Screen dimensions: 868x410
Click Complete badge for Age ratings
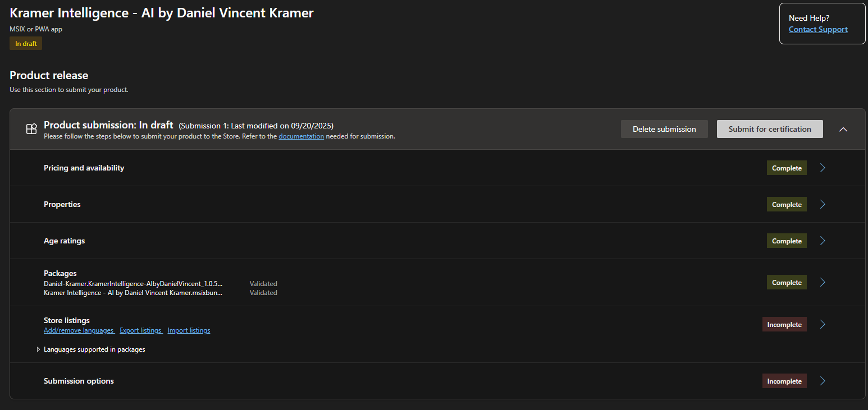pyautogui.click(x=787, y=241)
